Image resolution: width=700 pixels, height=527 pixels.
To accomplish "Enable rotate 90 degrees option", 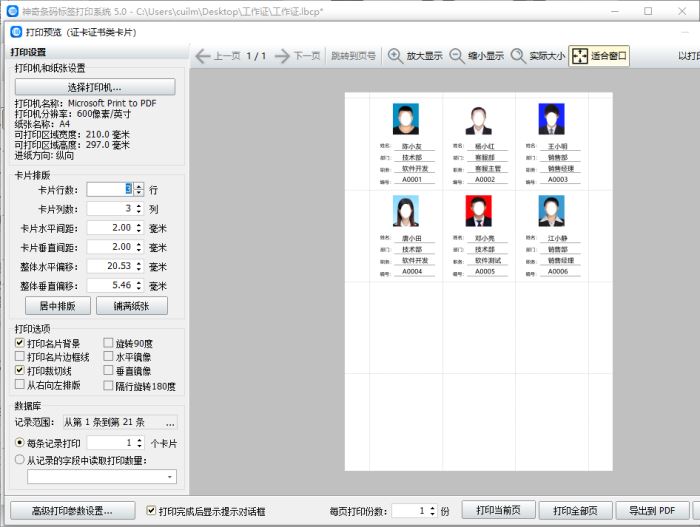I will (x=108, y=343).
